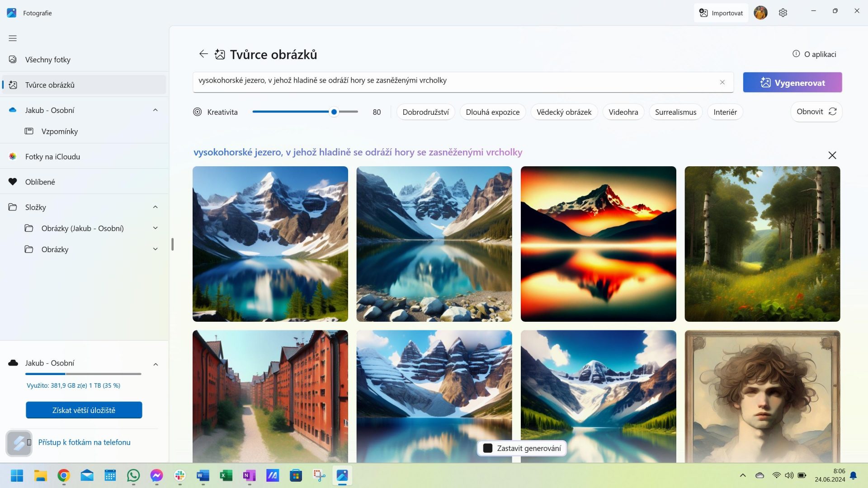Open the user profile avatar

(x=760, y=13)
